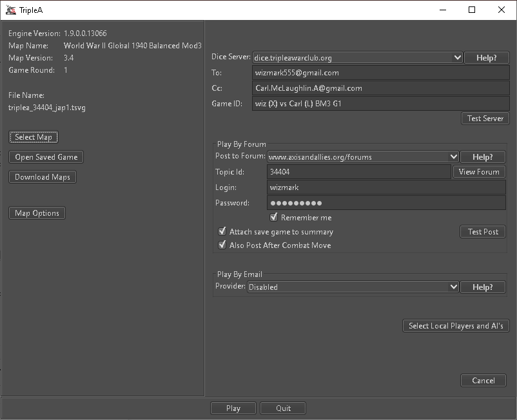Focus the To email field

pyautogui.click(x=381, y=73)
